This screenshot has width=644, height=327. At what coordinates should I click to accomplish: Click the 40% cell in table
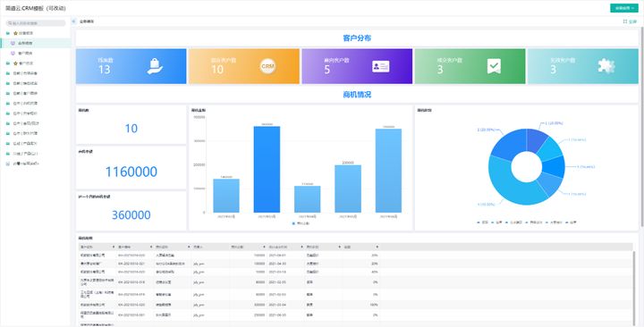[375, 272]
